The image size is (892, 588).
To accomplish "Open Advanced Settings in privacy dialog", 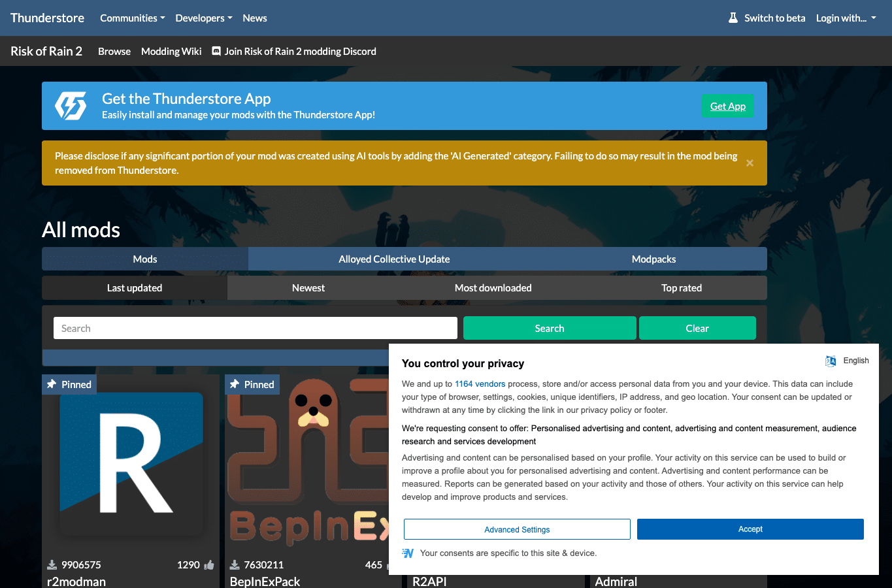I will pos(517,529).
